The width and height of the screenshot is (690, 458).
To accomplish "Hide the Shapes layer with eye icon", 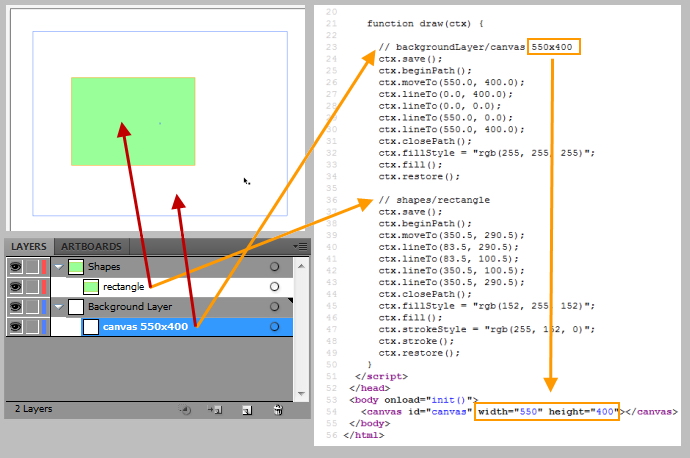I will 15,267.
